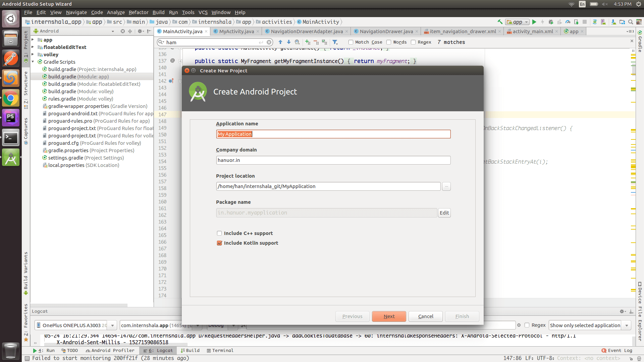Click Edit next to Package name

coord(444,213)
